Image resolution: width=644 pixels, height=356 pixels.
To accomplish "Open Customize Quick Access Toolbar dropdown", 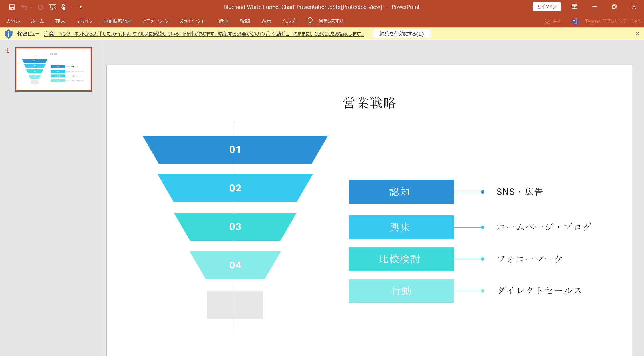I will (x=80, y=7).
